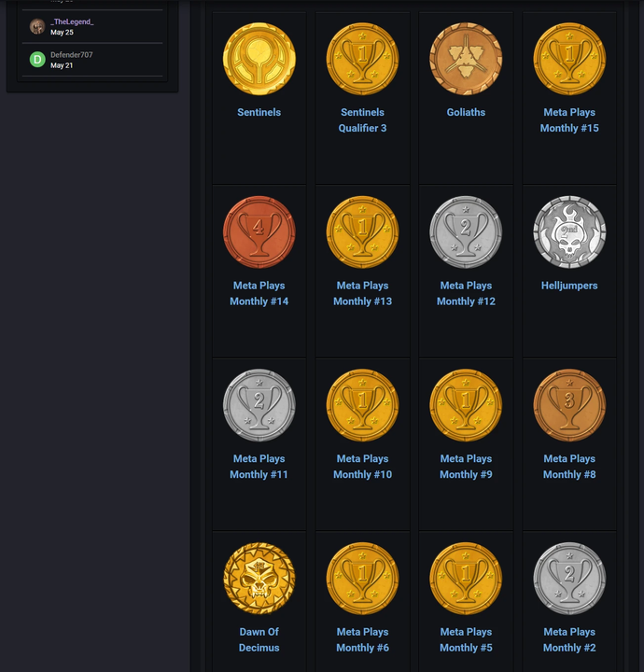Click the Goliaths bronze emblem medal
Image resolution: width=644 pixels, height=672 pixels.
click(x=466, y=60)
